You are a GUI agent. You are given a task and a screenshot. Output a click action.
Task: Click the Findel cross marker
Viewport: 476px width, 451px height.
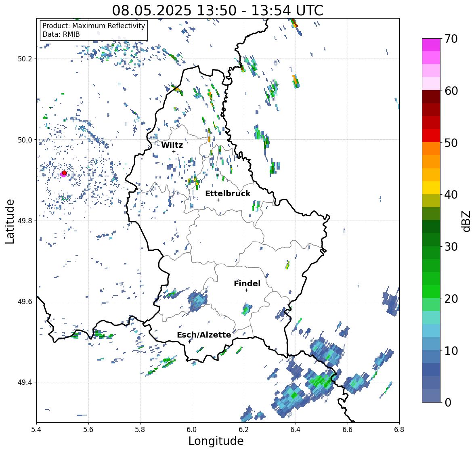(246, 290)
